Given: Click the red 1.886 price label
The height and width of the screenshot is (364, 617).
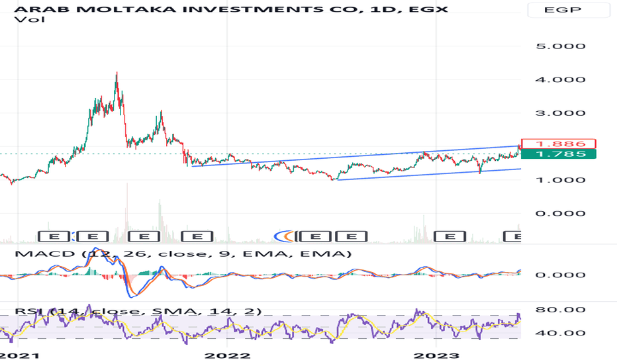Looking at the screenshot, I should pyautogui.click(x=558, y=144).
